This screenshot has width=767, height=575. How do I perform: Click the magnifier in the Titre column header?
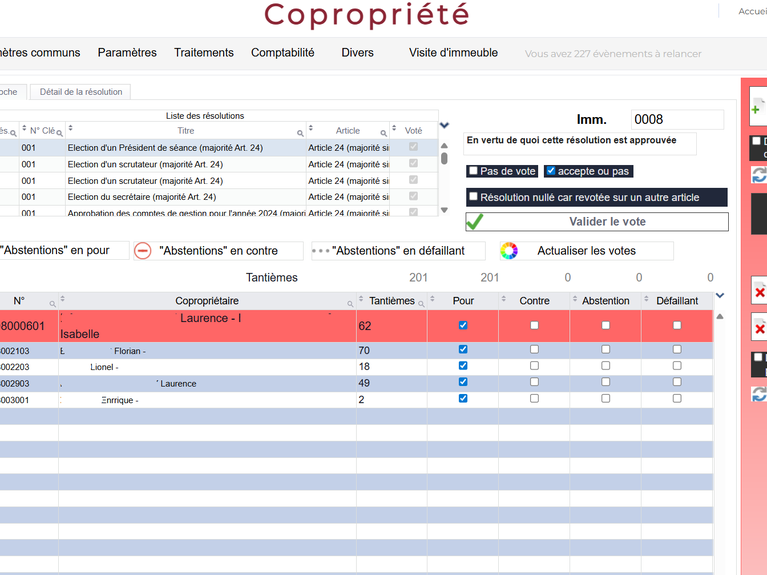[x=300, y=133]
